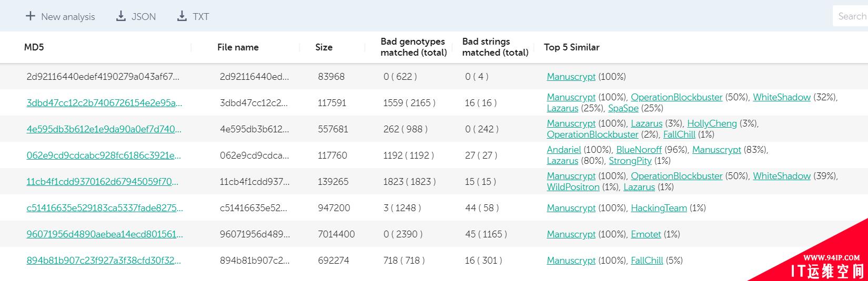Open MD5 link c51416635e529183ca5337fade8275

coord(104,208)
